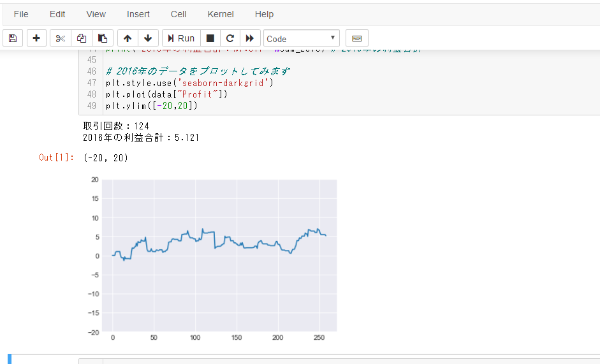Viewport: 600px width, 364px height.
Task: Open the View menu
Action: coord(96,14)
